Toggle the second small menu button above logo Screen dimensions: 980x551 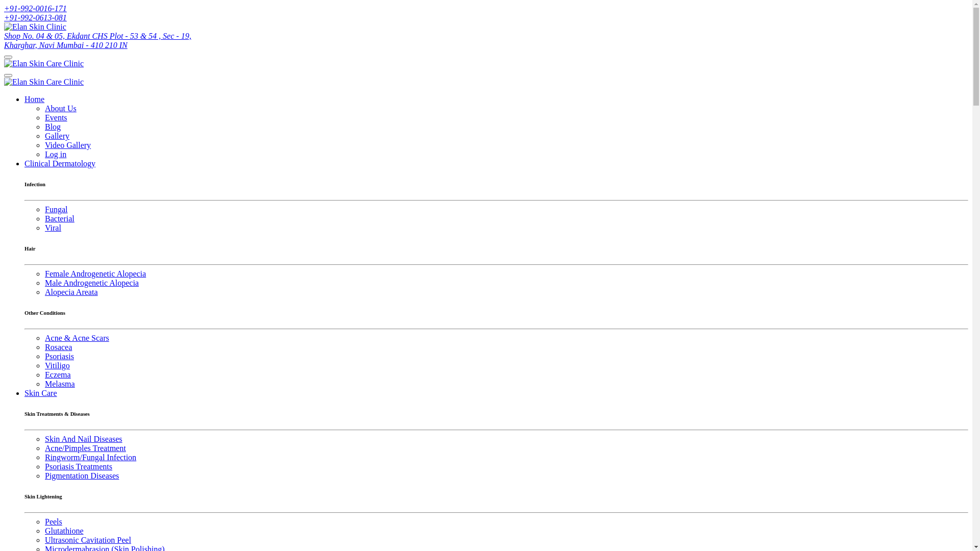click(x=8, y=76)
